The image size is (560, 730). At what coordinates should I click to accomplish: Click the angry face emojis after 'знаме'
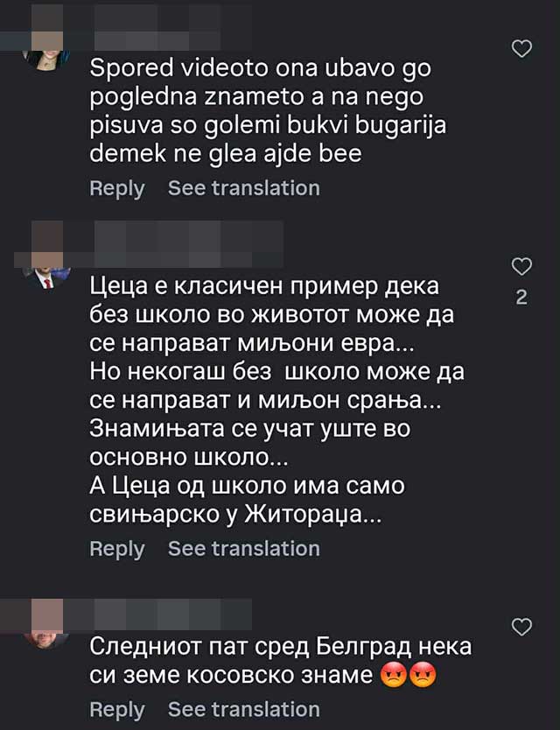(x=409, y=675)
